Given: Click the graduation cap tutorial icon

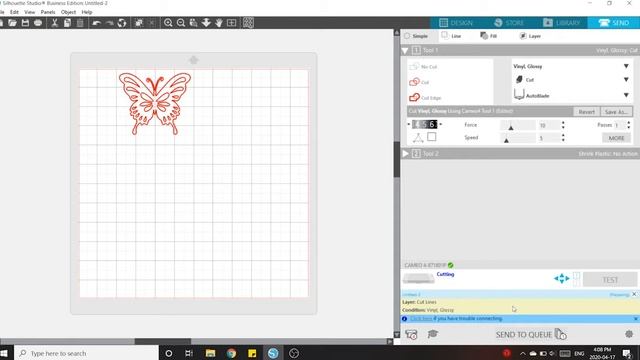Looking at the screenshot, I should coord(433,334).
